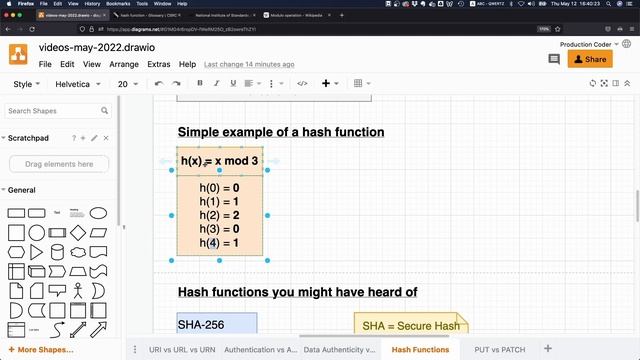Open Firefox History menu in macOS bar
The image size is (640, 360).
click(x=92, y=4)
